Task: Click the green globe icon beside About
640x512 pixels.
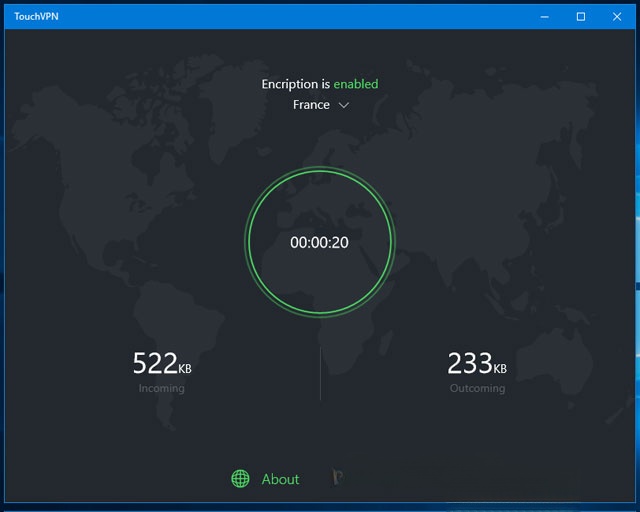Action: coord(240,479)
